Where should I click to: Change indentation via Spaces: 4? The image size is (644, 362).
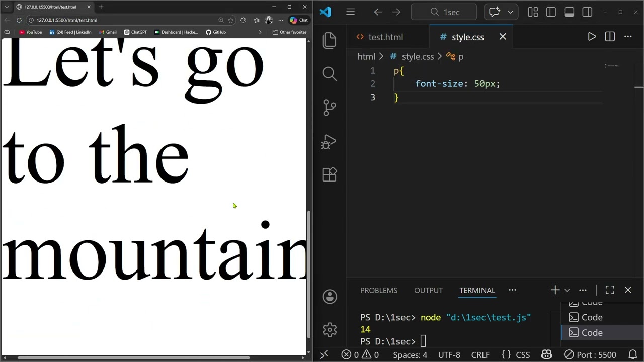tap(410, 355)
